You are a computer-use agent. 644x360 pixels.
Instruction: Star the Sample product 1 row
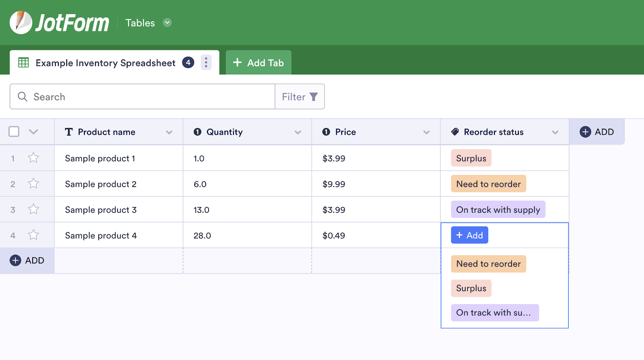(x=33, y=158)
